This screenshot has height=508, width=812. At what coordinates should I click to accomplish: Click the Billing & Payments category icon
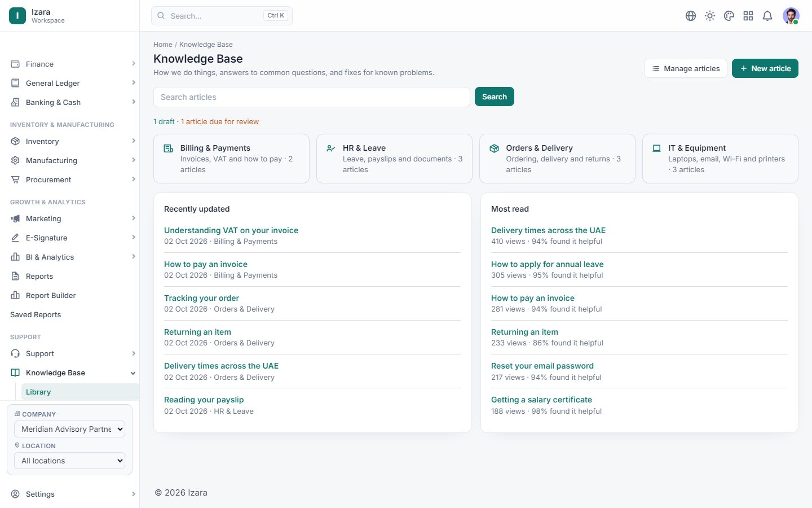tap(168, 148)
